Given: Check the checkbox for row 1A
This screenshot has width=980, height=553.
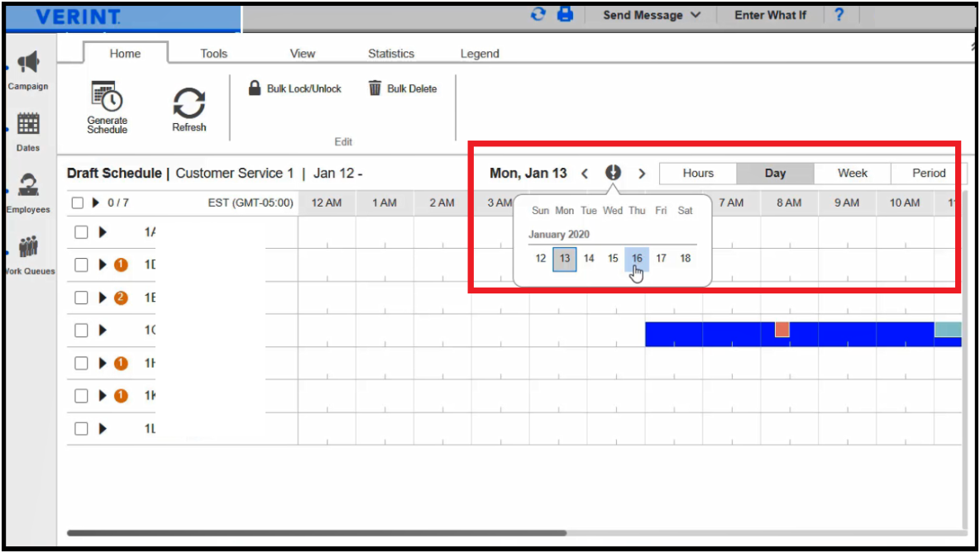Looking at the screenshot, I should [x=81, y=231].
